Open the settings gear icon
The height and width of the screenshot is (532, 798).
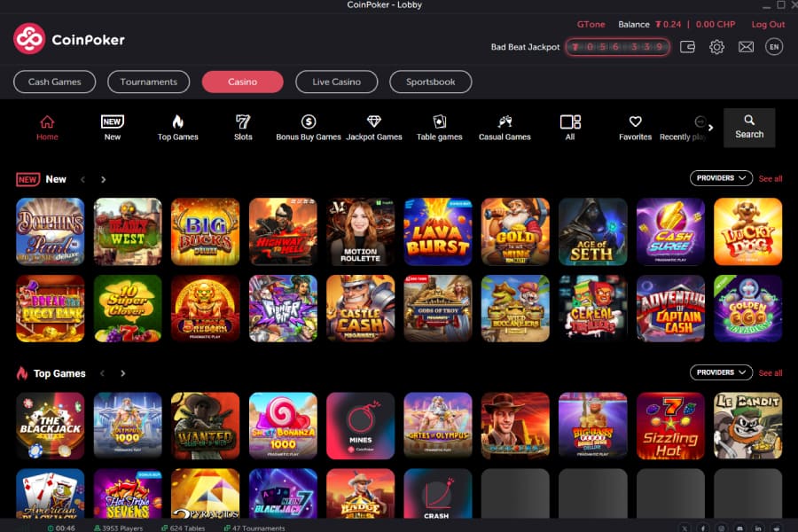716,46
